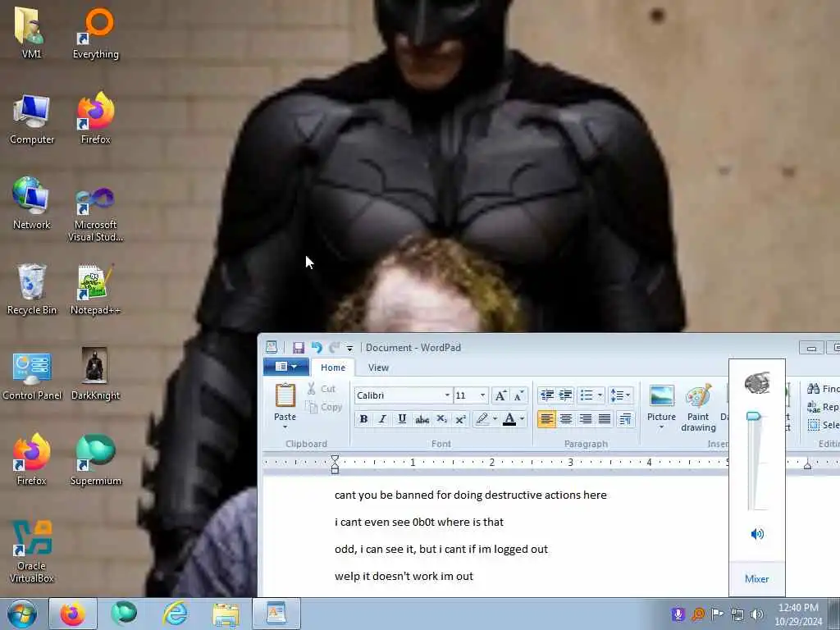This screenshot has width=840, height=630.
Task: Switch to the Home ribbon tab
Action: (x=333, y=367)
